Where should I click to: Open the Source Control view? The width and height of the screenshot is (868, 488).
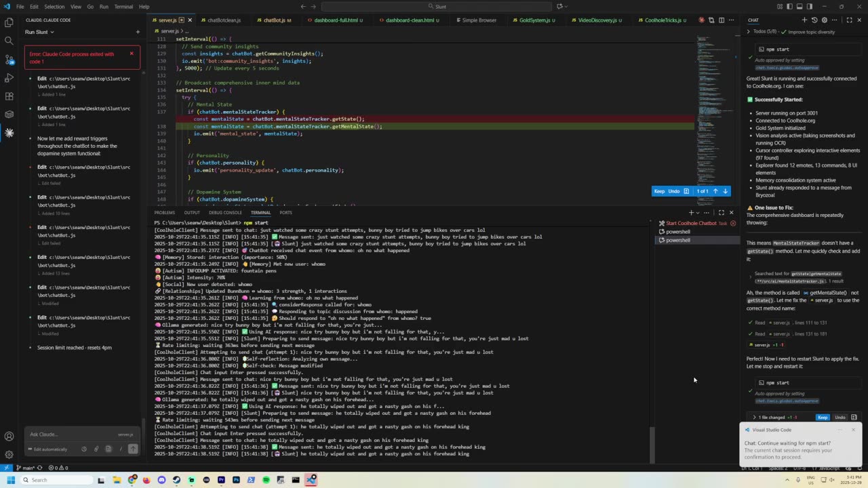pyautogui.click(x=9, y=60)
